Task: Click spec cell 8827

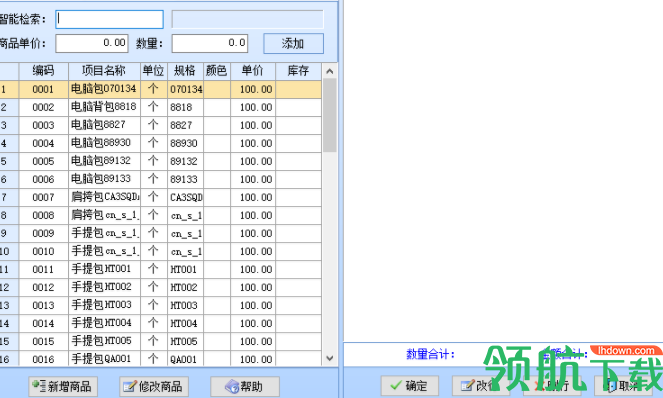Action: 185,125
